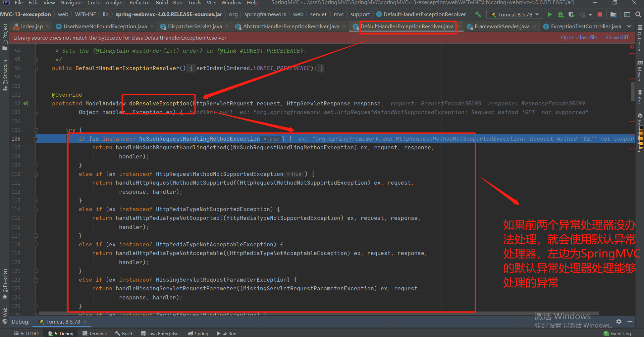Click the DefaultHandlerExceptionResolver breadcrumb

click(421, 14)
